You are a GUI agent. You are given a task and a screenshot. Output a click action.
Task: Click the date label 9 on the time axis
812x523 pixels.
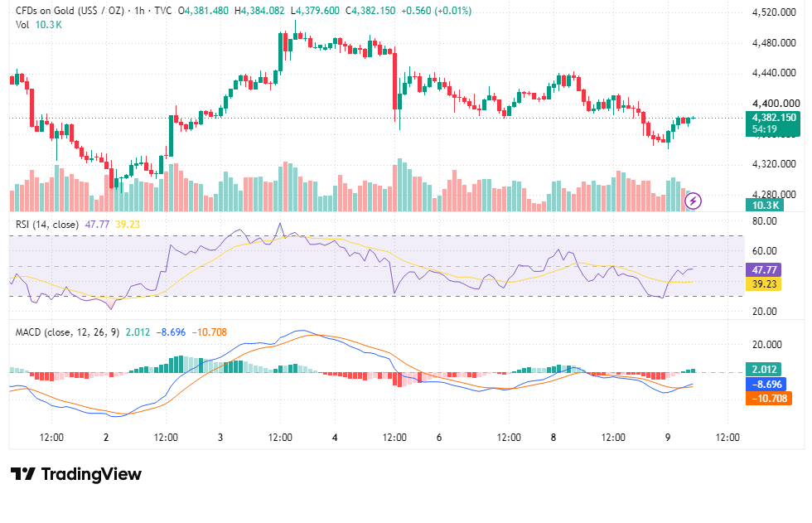click(x=668, y=438)
